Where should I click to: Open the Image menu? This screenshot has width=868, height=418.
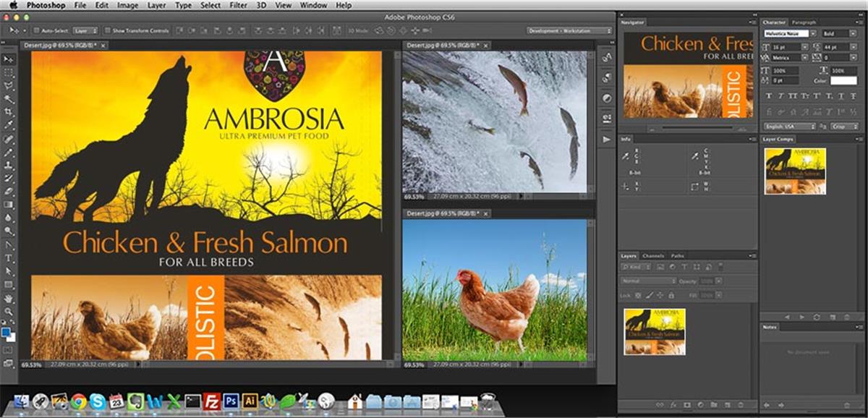(127, 5)
